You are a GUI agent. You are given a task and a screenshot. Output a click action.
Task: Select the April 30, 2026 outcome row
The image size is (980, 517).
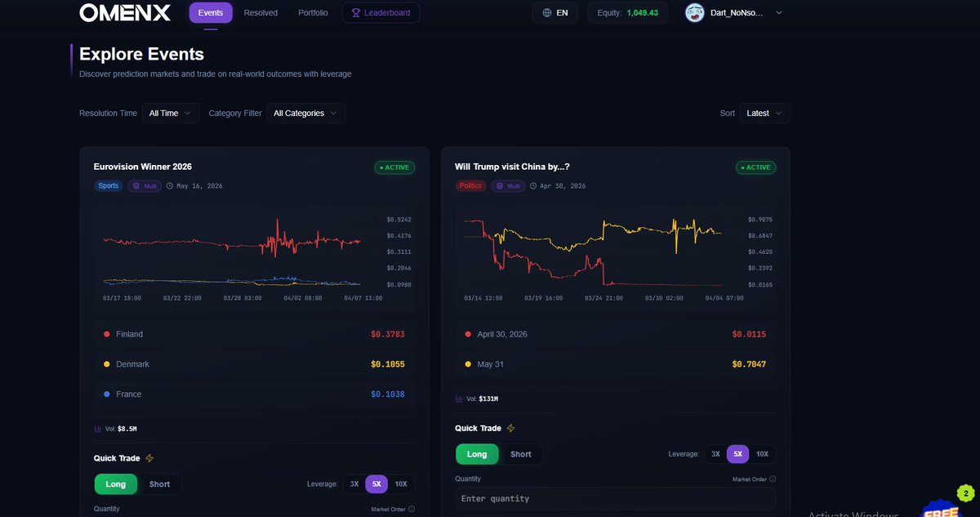pyautogui.click(x=616, y=334)
